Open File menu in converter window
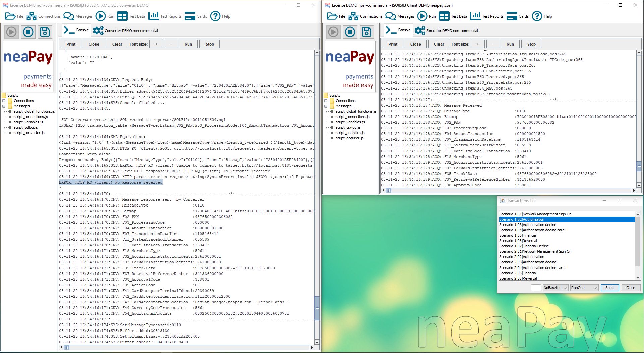Viewport: 644px width, 353px height. (14, 16)
